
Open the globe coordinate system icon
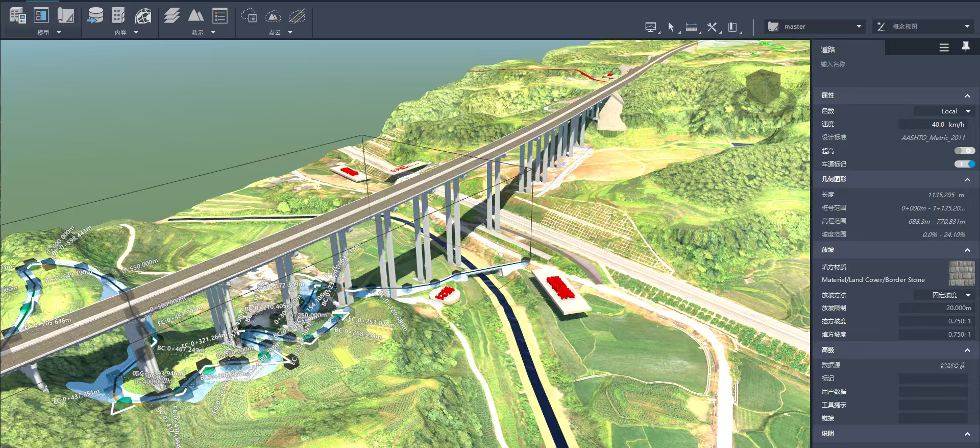click(143, 16)
